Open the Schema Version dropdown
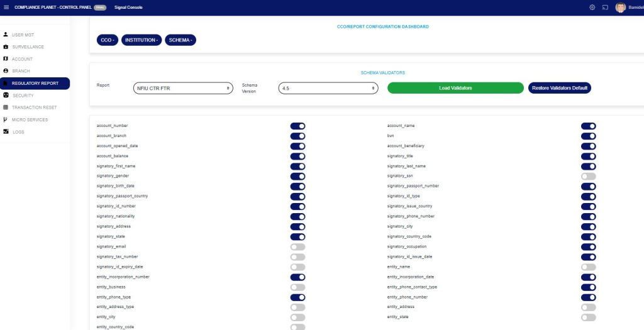 (328, 89)
